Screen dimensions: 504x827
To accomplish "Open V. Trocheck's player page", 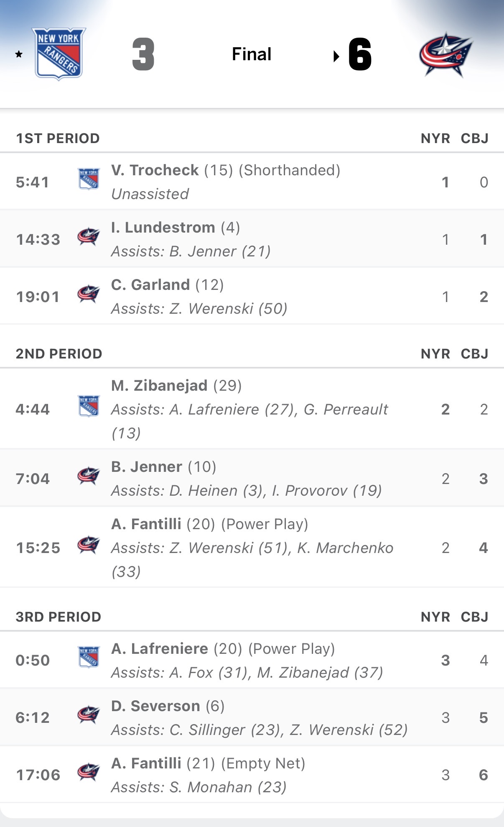I will [155, 170].
